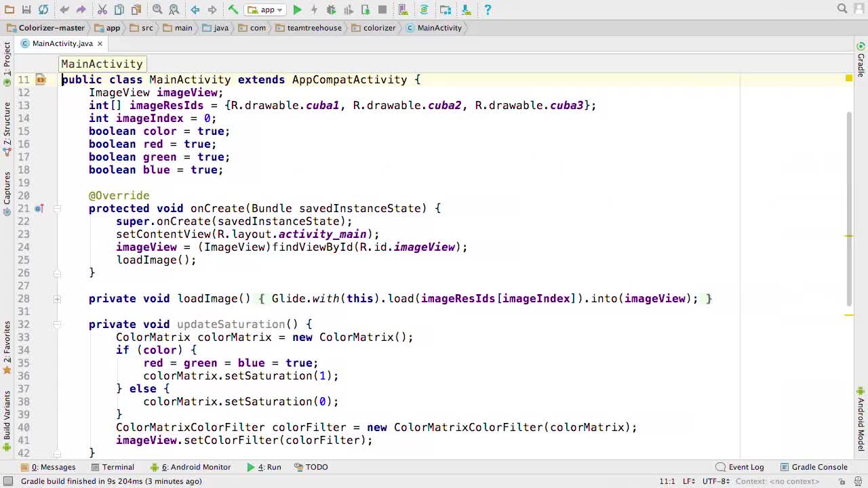Change the LF line separator setting
Viewport: 868px width, 488px height.
pos(689,481)
